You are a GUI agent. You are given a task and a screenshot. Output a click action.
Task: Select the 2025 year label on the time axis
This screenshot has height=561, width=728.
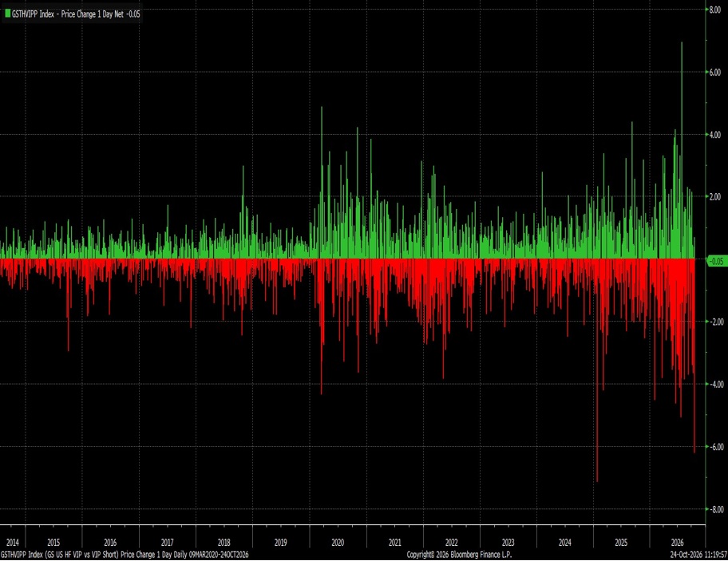click(621, 543)
